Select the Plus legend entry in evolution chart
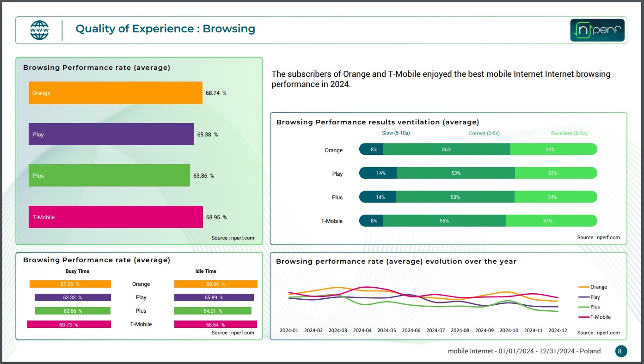This screenshot has width=644, height=364. point(589,307)
